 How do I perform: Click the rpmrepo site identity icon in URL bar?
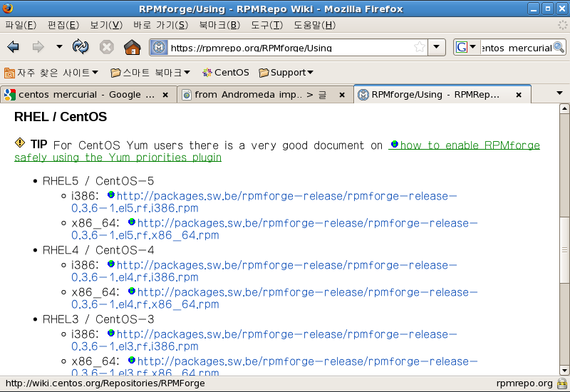159,47
